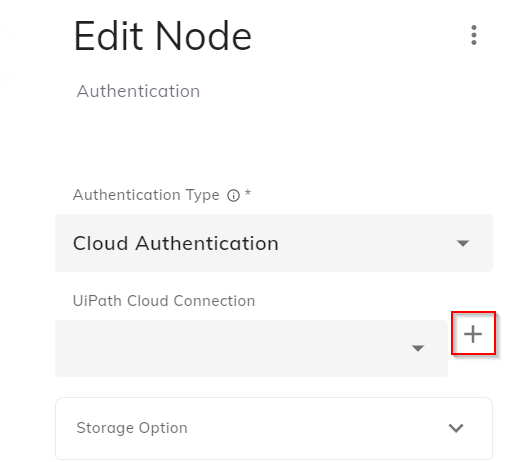Click the UiPath Cloud Connection dropdown arrow
532x462 pixels.
418,348
